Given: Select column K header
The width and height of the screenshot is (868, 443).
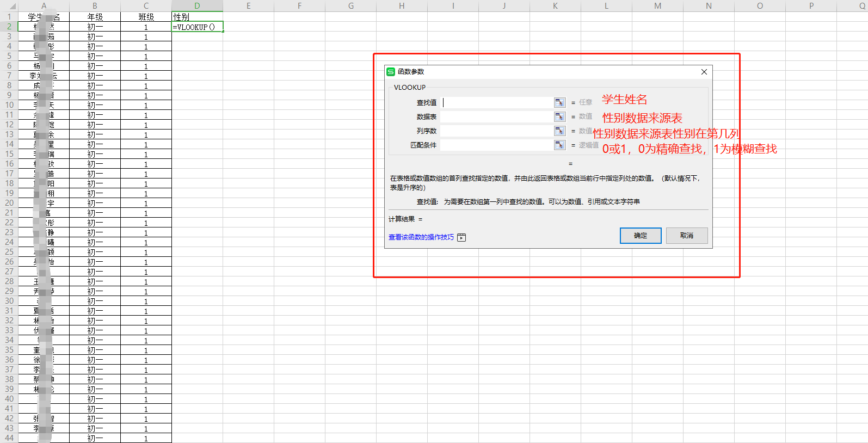Looking at the screenshot, I should (x=555, y=6).
